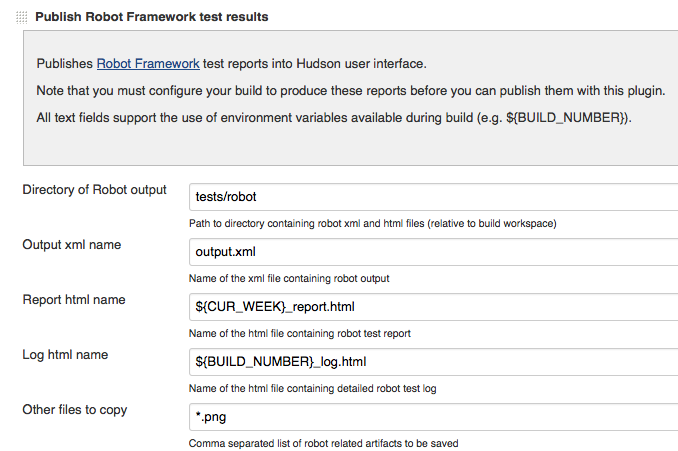Image resolution: width=678 pixels, height=451 pixels.
Task: Click into the Log html name field
Action: (x=432, y=361)
